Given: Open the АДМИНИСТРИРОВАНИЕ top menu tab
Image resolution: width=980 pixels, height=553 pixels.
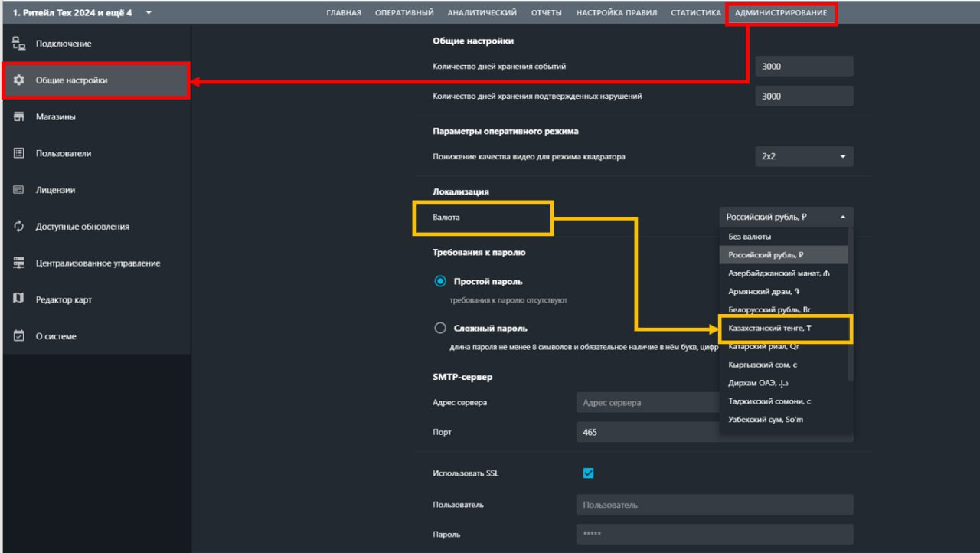Looking at the screenshot, I should coord(781,13).
